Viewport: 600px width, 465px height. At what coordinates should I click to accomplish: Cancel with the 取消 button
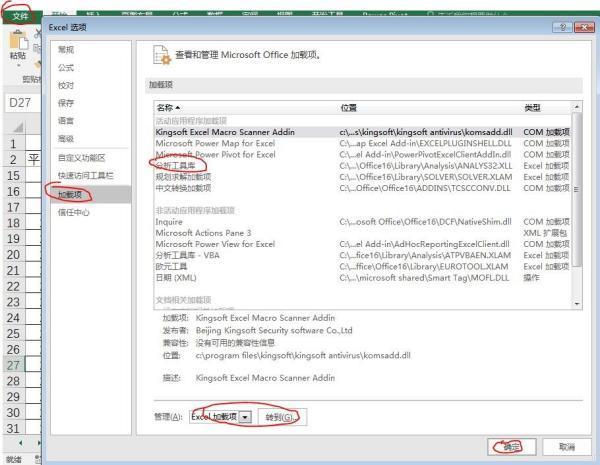coord(566,447)
